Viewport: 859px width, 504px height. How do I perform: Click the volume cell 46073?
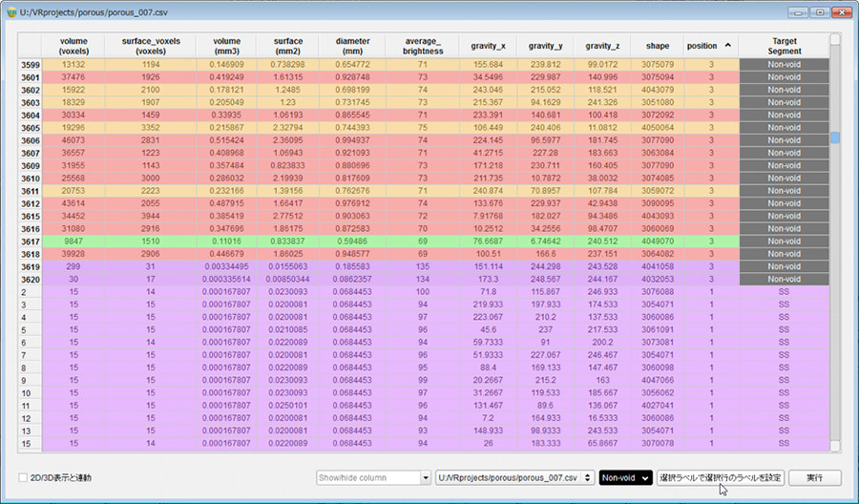click(x=73, y=139)
